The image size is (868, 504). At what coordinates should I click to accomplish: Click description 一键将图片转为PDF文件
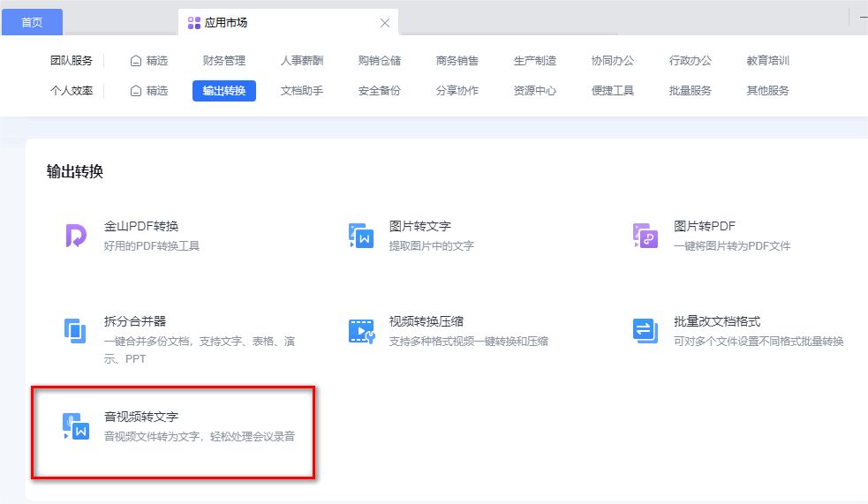pyautogui.click(x=732, y=245)
